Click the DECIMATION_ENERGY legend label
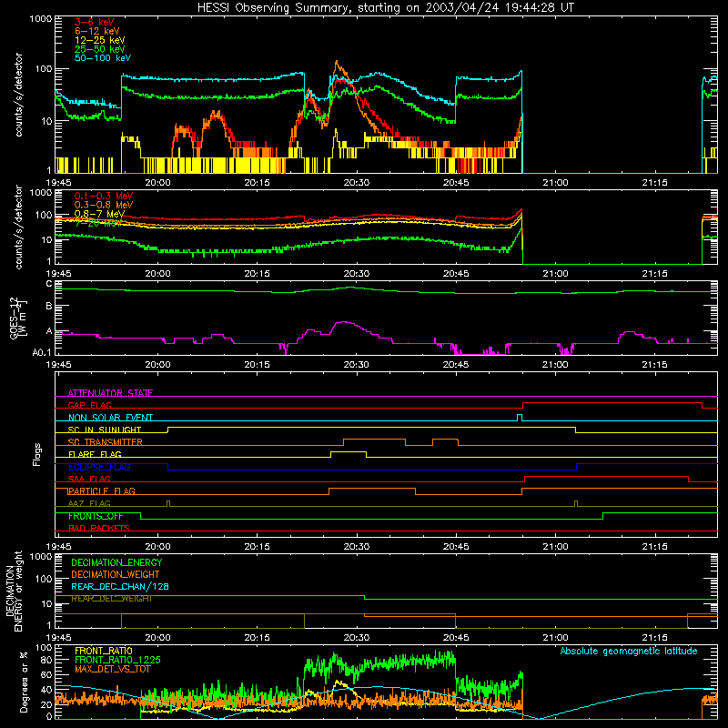 [x=116, y=562]
